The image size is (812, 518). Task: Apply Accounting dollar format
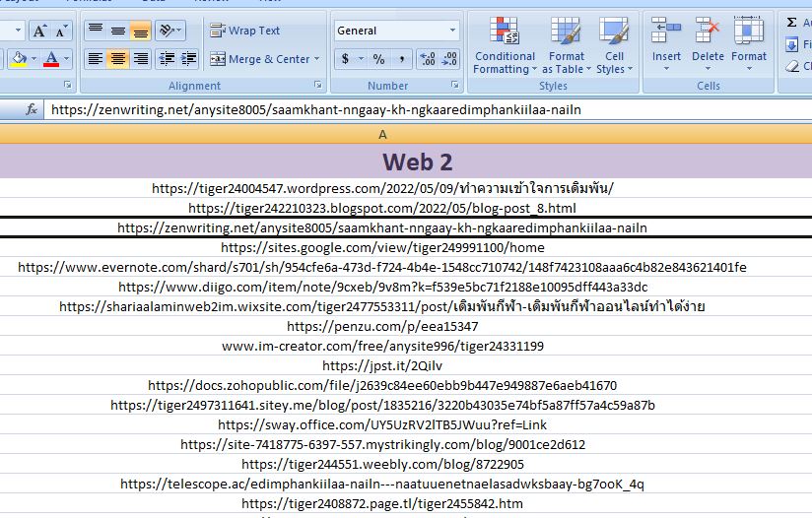[x=345, y=59]
